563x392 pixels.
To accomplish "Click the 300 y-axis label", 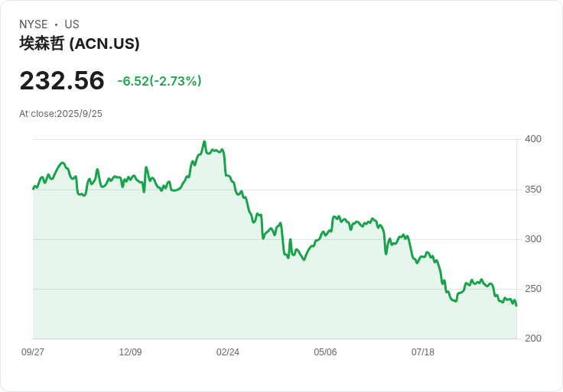I will coord(533,239).
